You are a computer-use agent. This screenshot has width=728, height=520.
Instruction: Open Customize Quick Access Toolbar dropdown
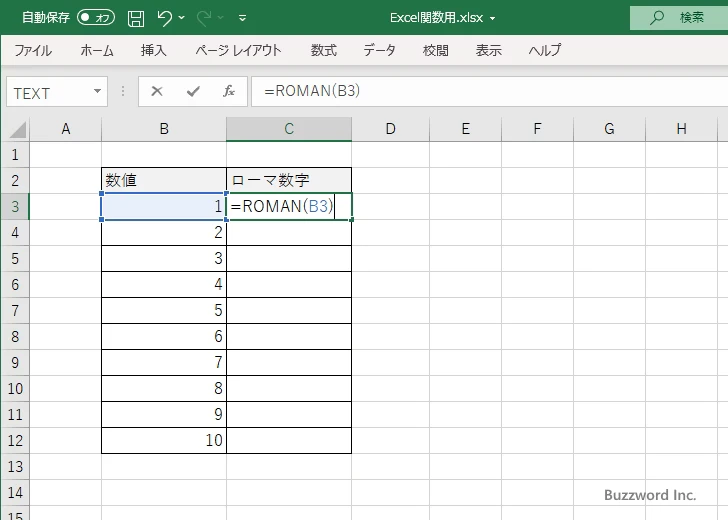point(242,19)
